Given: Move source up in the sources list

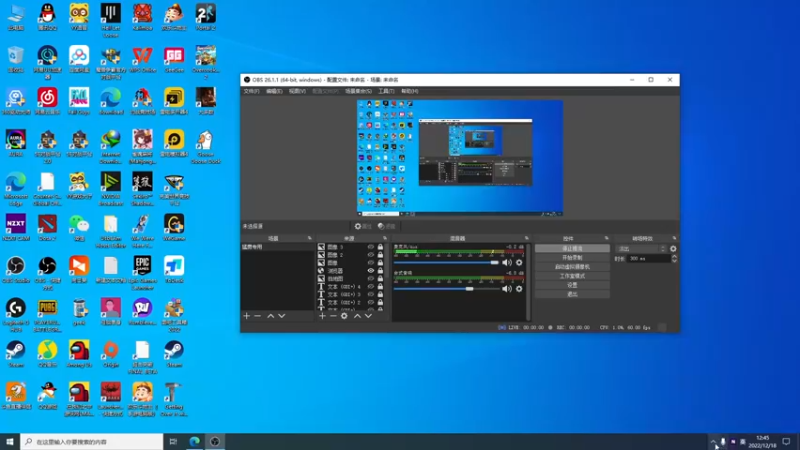Looking at the screenshot, I should tap(357, 316).
